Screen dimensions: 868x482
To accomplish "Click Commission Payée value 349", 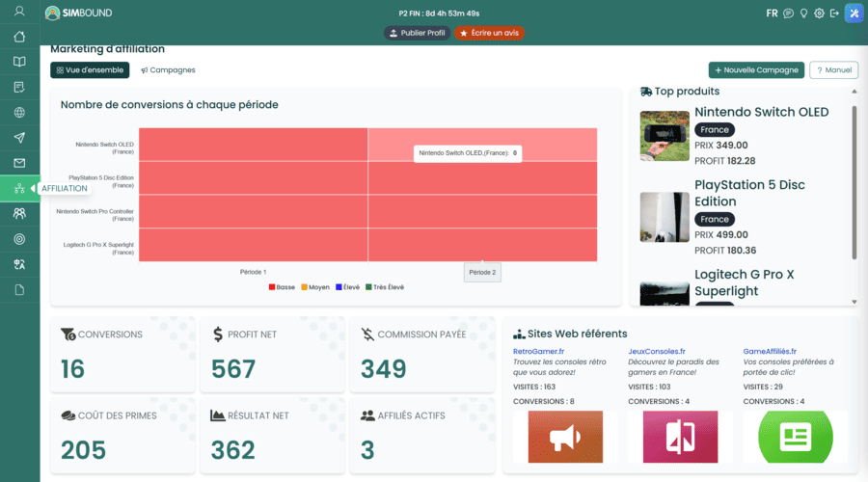I will click(x=384, y=369).
